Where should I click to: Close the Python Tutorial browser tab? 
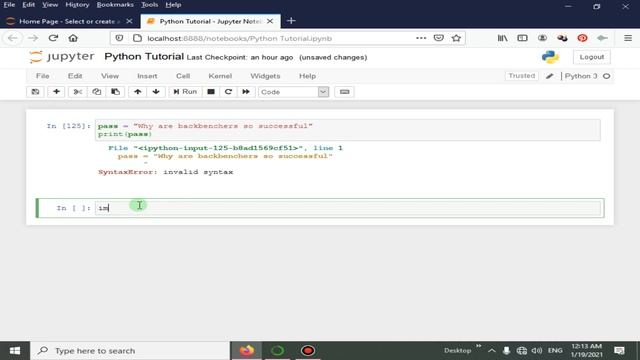click(270, 21)
